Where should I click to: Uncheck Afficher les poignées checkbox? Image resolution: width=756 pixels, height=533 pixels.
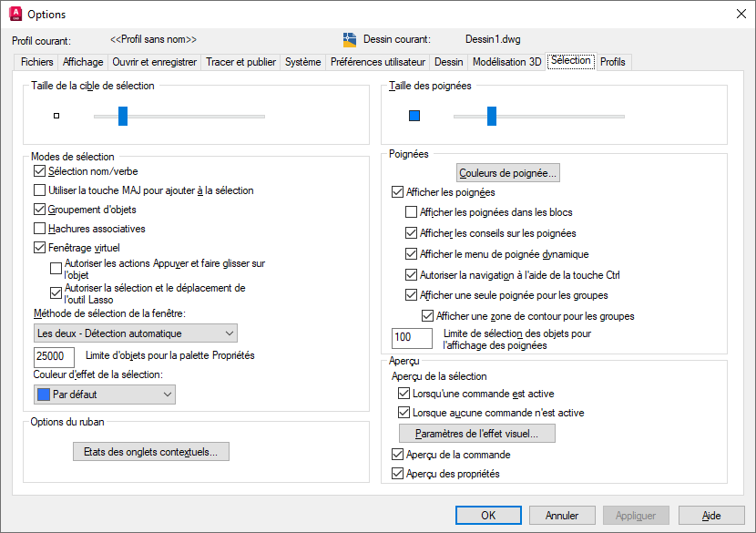(x=397, y=192)
